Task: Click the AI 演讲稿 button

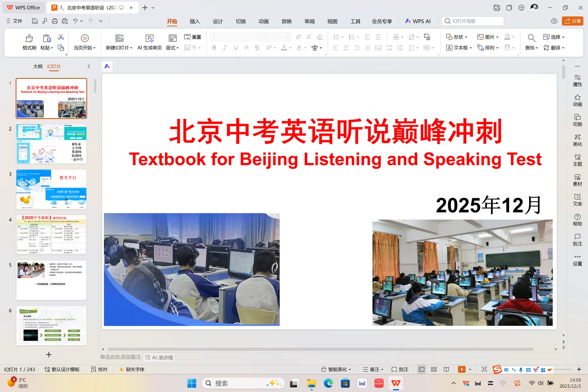Action: [x=159, y=358]
